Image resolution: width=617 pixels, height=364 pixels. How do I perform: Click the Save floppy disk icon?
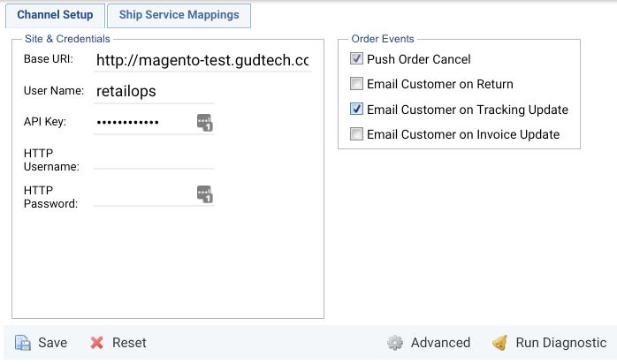pos(23,343)
